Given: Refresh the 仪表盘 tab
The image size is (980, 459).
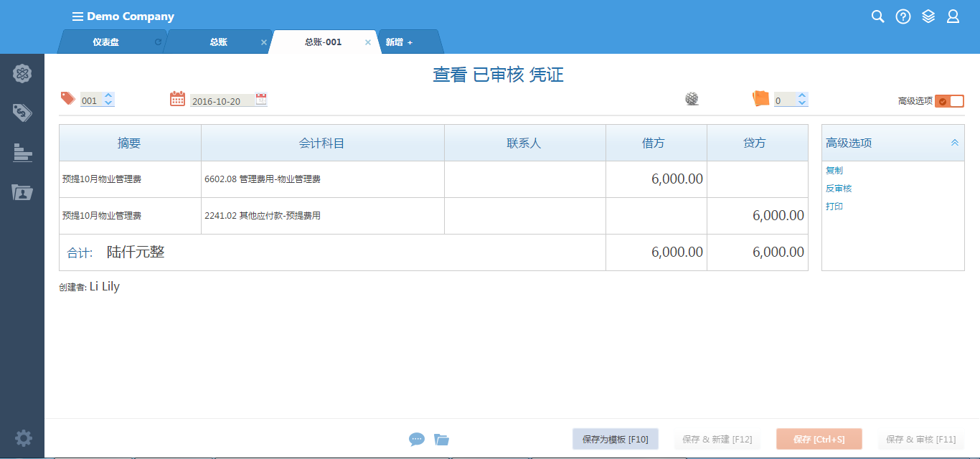Looking at the screenshot, I should coord(158,42).
